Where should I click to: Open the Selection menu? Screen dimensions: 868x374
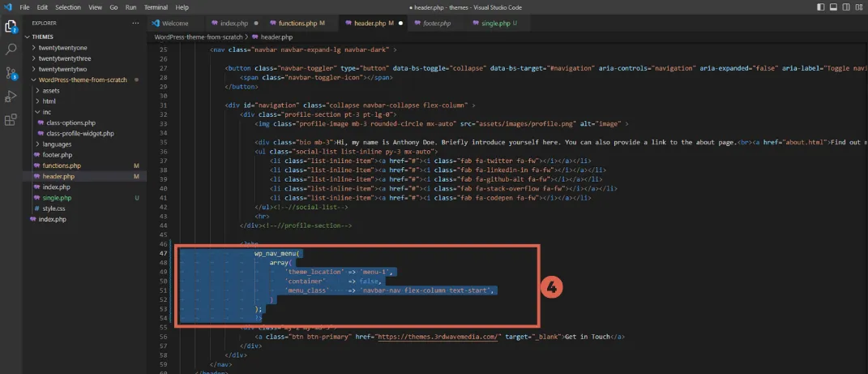point(67,7)
